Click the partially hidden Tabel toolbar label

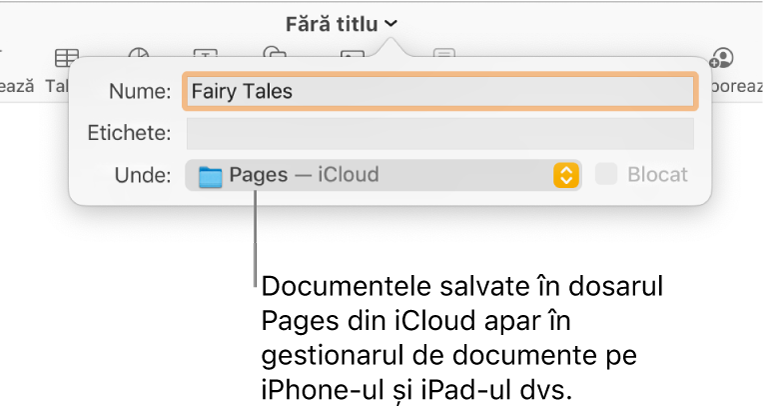(x=56, y=86)
